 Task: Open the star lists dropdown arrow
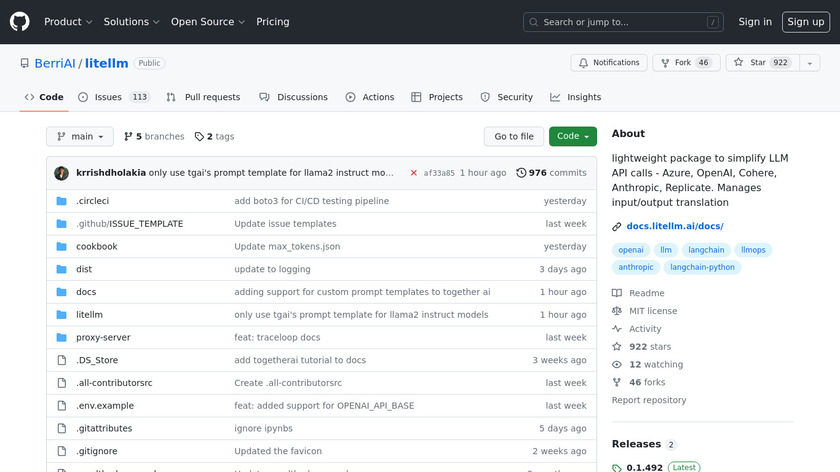(810, 63)
